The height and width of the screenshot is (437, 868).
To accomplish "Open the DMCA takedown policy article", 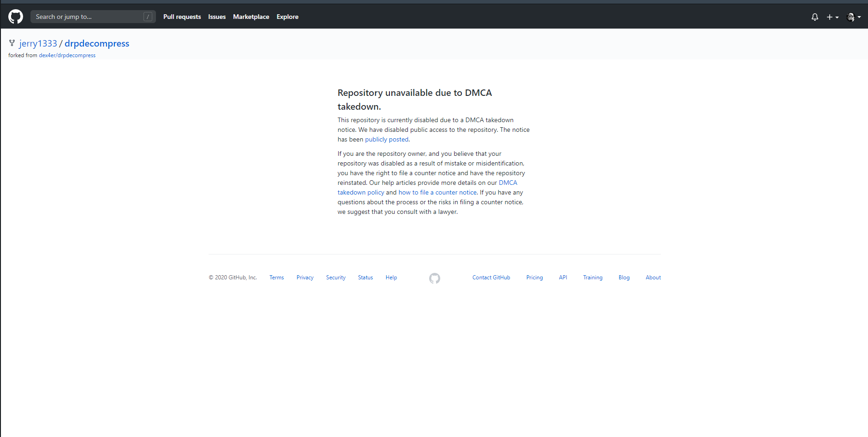I will click(360, 192).
